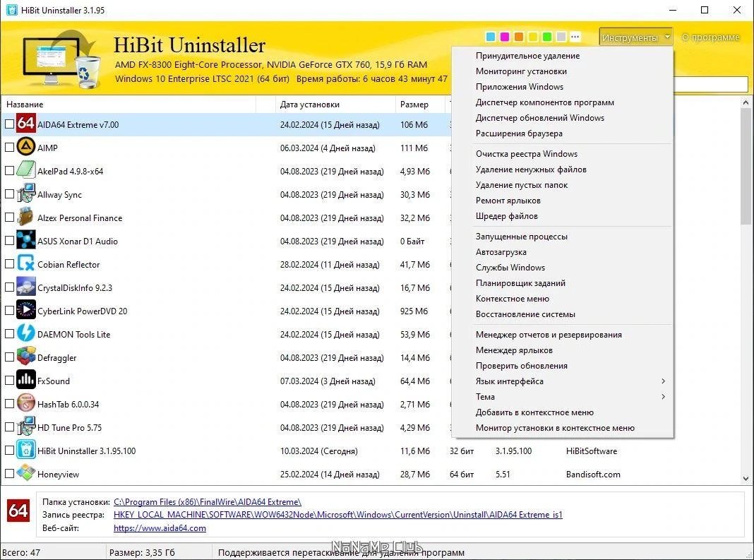Click the Defraggler icon
The height and width of the screenshot is (560, 754).
pyautogui.click(x=25, y=357)
